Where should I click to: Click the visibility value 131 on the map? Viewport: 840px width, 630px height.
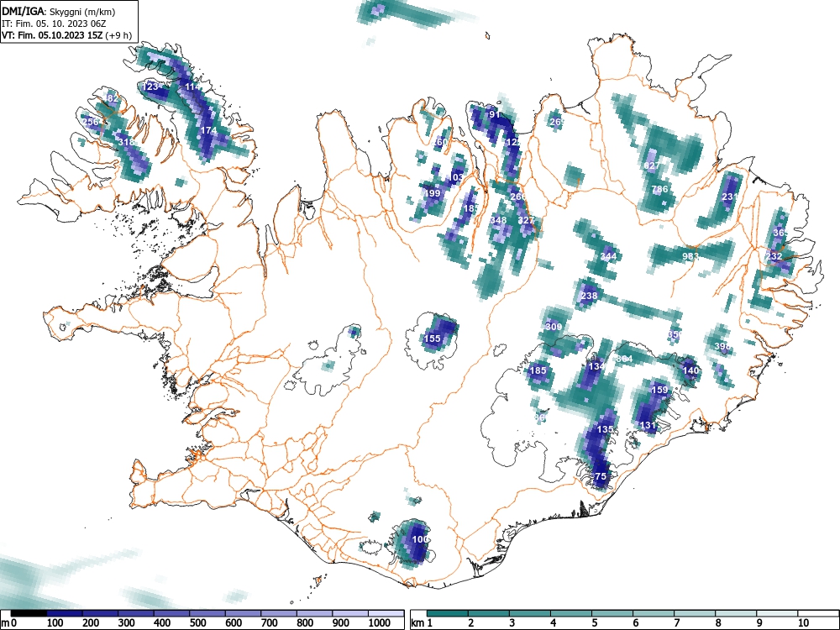648,425
